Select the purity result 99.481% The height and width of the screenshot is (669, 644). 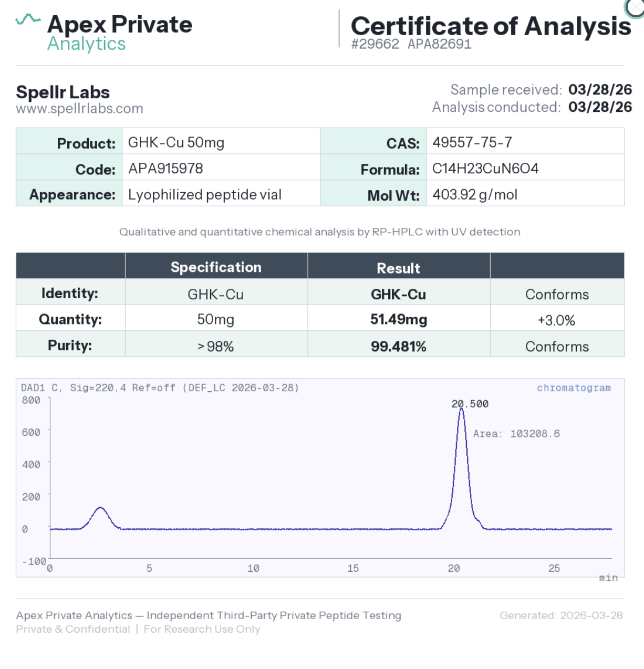[398, 347]
